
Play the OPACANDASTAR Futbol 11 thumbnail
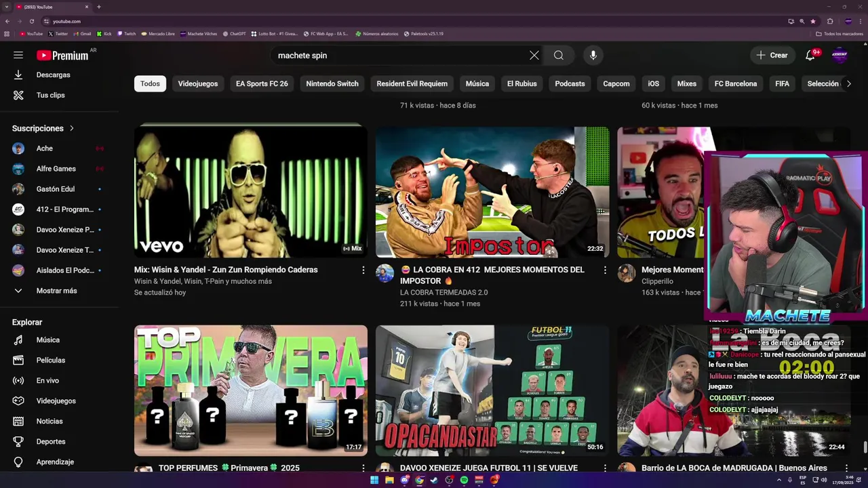click(x=492, y=390)
